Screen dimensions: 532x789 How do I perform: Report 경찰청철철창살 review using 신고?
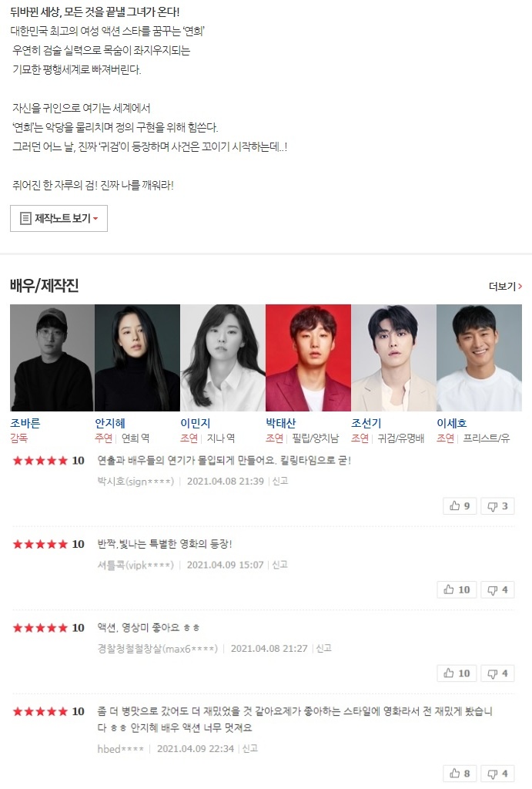pos(324,648)
